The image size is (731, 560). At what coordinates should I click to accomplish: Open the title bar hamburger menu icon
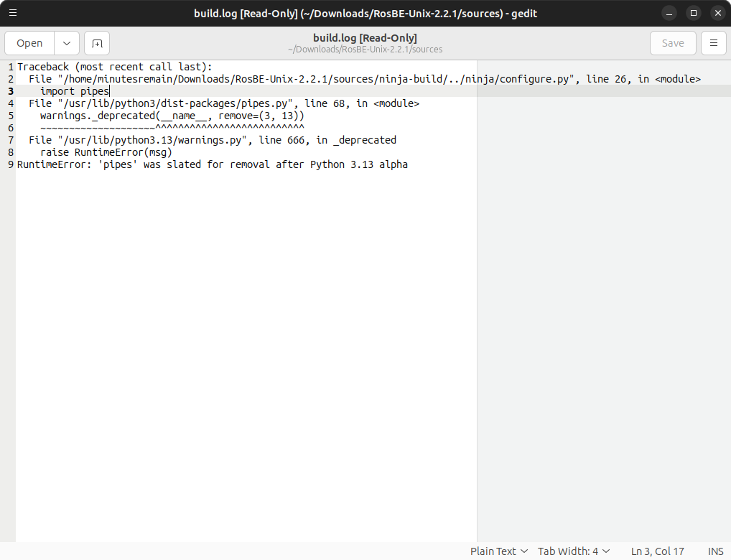pyautogui.click(x=13, y=13)
